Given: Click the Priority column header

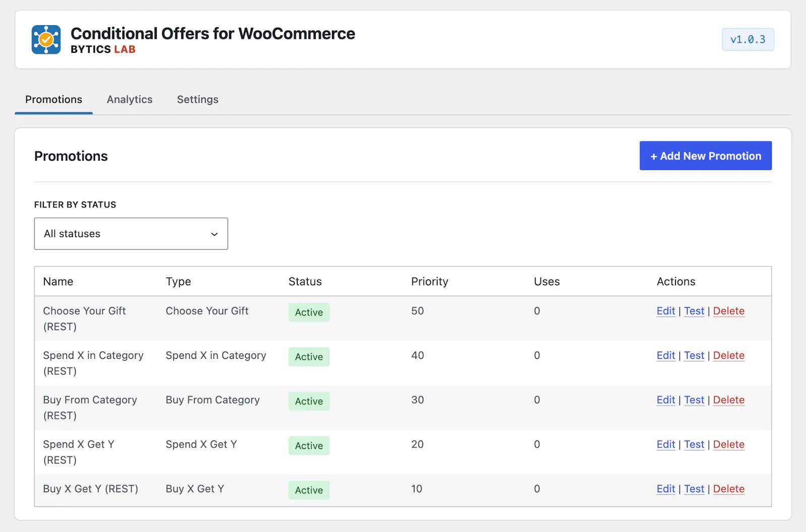Looking at the screenshot, I should point(430,281).
